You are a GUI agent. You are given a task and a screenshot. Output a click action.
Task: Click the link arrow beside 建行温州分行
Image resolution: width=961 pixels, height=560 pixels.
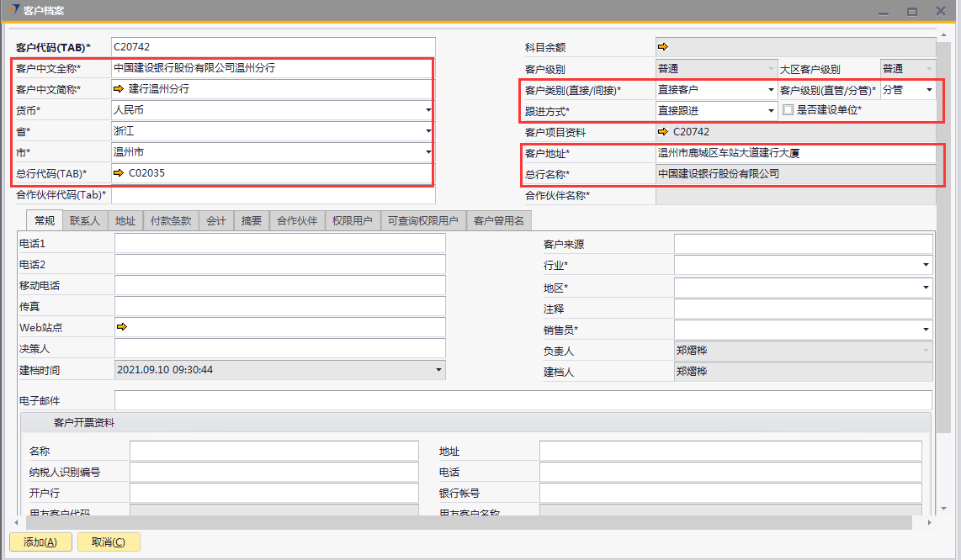119,89
